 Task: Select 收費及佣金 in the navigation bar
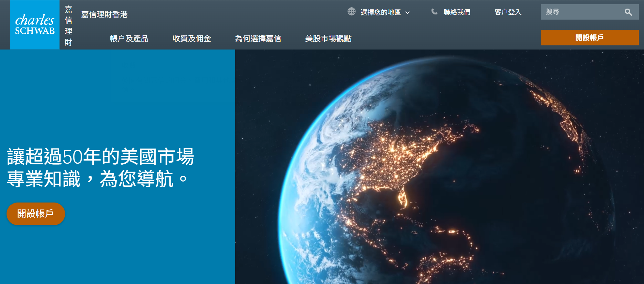pos(192,39)
